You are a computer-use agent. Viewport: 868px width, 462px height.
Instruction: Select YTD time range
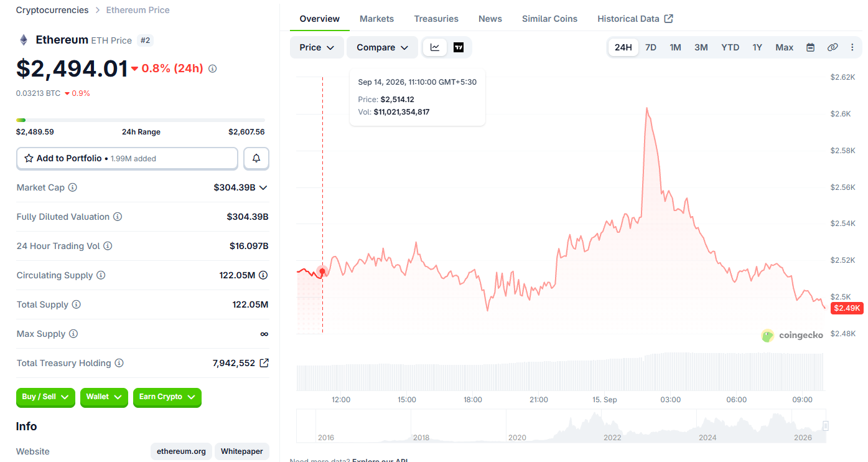click(730, 47)
